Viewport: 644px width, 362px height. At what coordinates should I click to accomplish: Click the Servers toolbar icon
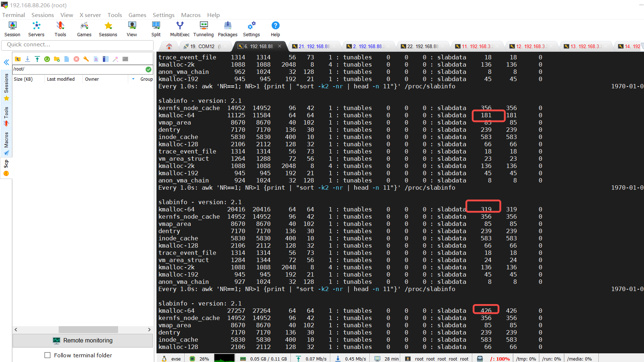(x=36, y=29)
